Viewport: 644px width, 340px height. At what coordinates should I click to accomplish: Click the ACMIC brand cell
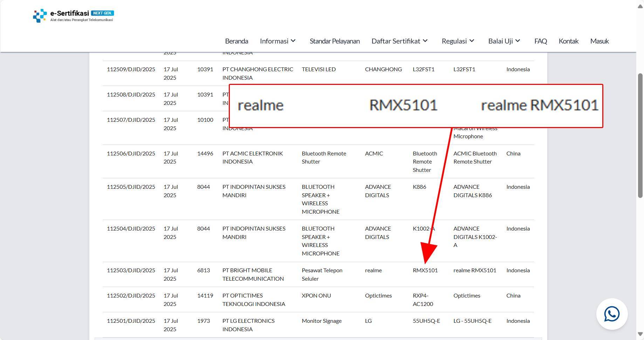pyautogui.click(x=374, y=153)
